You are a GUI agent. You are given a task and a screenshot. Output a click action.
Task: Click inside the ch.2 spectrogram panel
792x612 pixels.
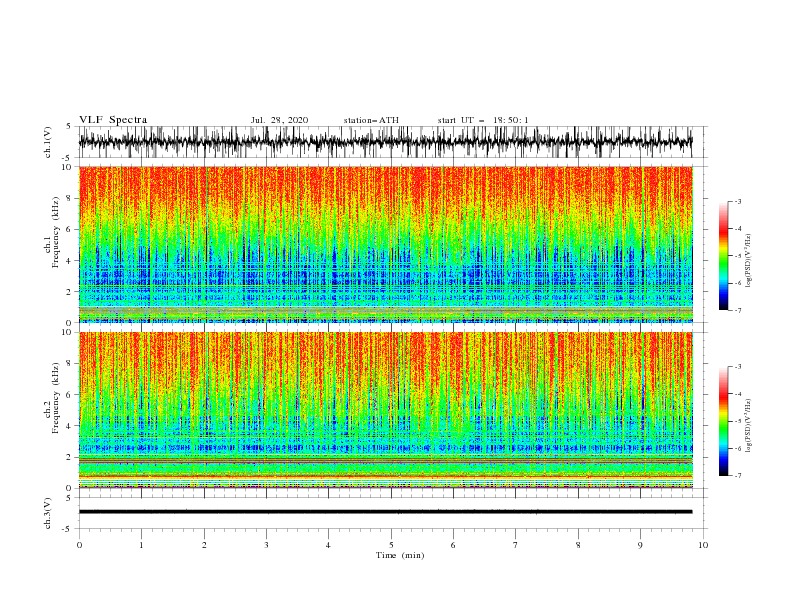click(385, 410)
